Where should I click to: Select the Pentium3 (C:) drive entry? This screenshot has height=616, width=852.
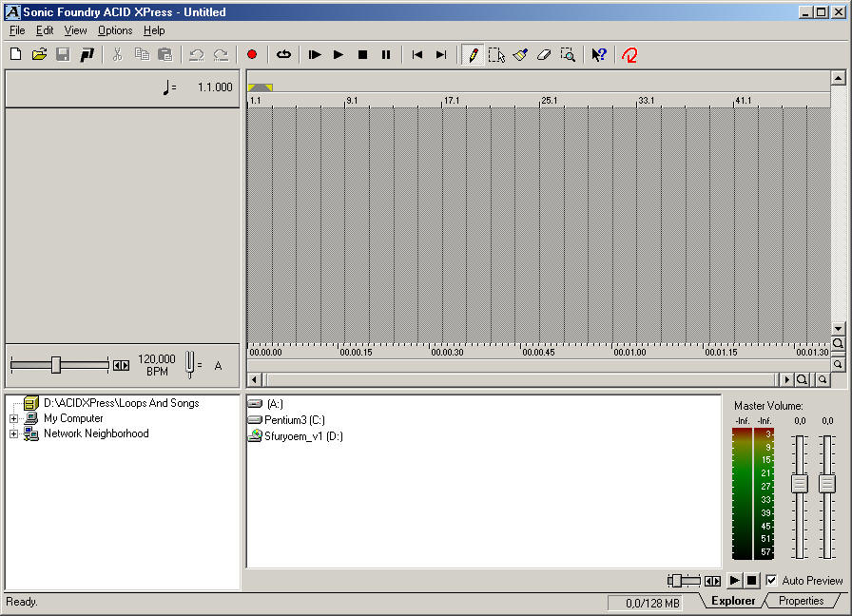(x=295, y=420)
